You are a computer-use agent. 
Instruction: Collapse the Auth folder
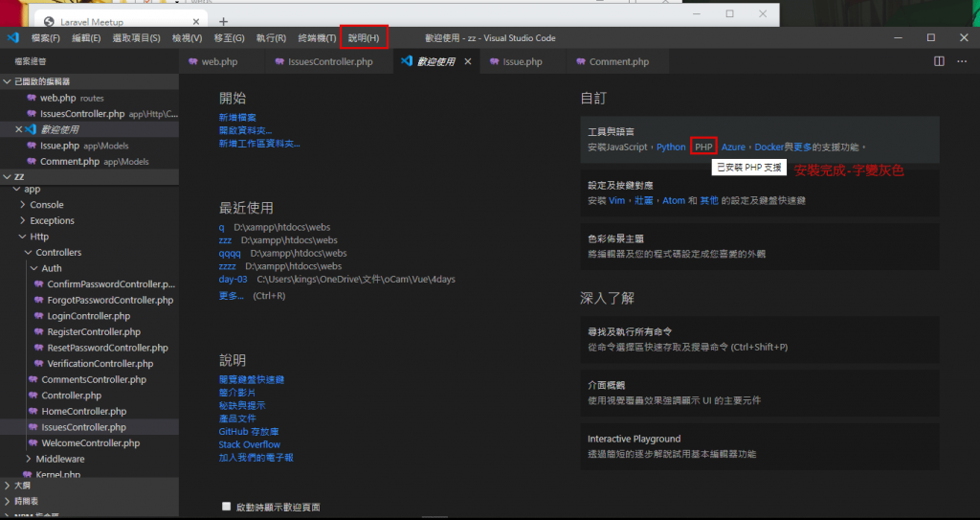(34, 268)
